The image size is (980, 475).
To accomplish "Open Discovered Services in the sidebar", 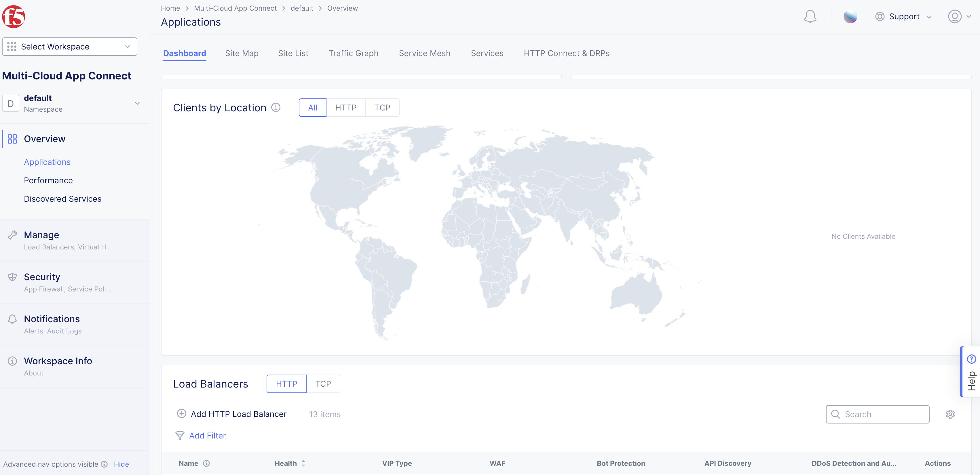I will 63,199.
